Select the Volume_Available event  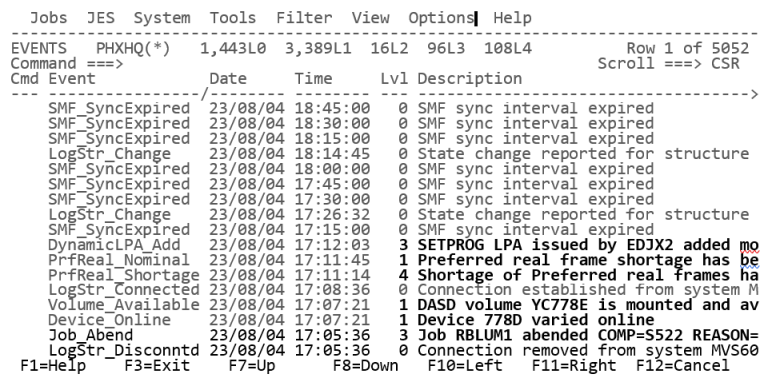click(x=124, y=305)
